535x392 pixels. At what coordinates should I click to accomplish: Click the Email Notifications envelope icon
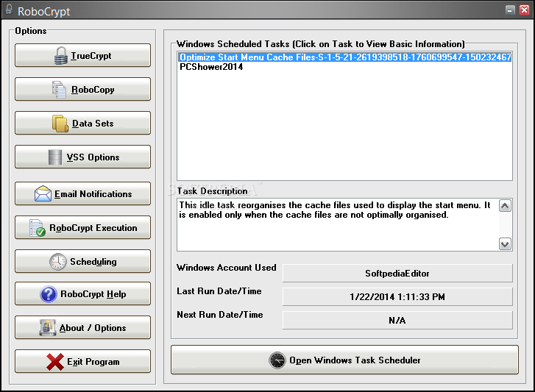coord(43,193)
